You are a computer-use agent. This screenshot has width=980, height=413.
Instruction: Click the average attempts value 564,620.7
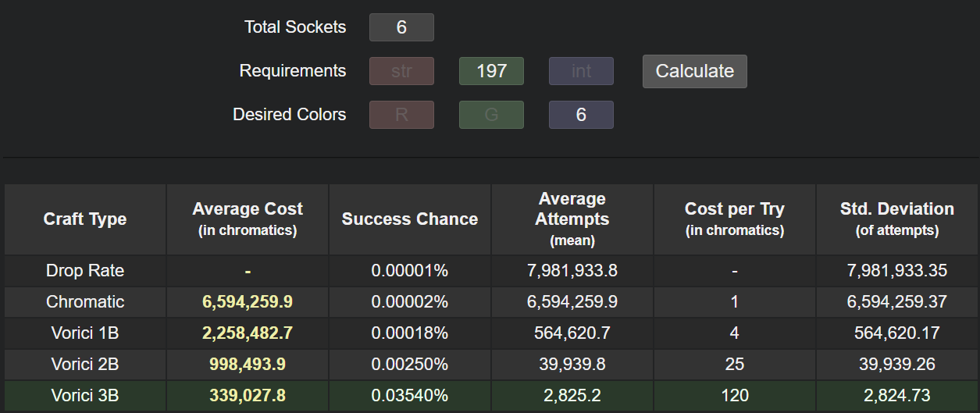click(572, 333)
